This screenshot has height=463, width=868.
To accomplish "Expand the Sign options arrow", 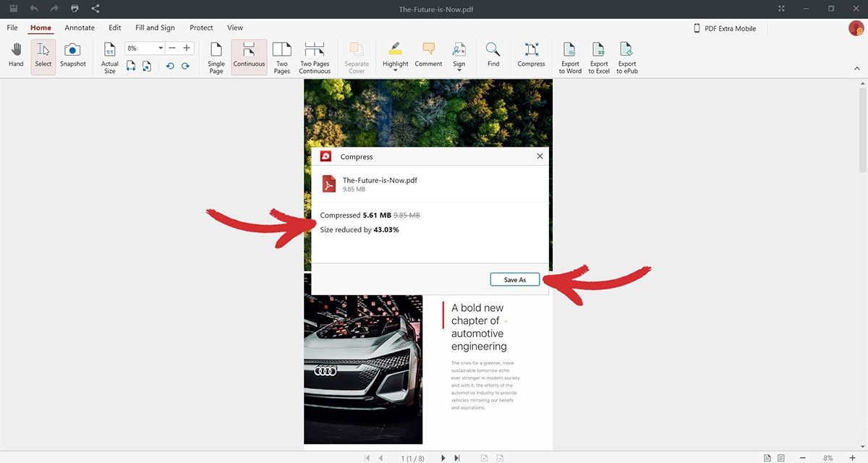I will pos(459,72).
